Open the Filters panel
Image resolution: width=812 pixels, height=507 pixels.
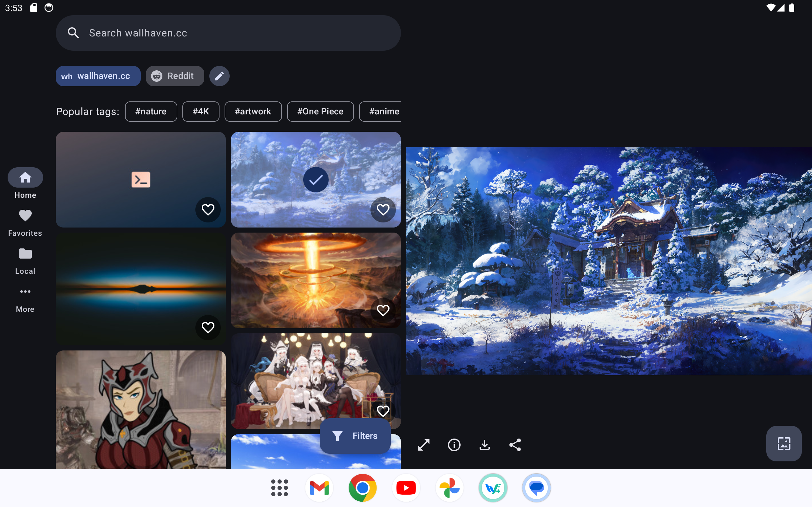[x=355, y=436]
